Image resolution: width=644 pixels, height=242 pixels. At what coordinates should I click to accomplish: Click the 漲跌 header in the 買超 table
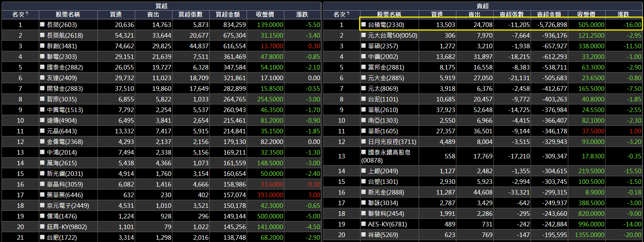tap(302, 14)
